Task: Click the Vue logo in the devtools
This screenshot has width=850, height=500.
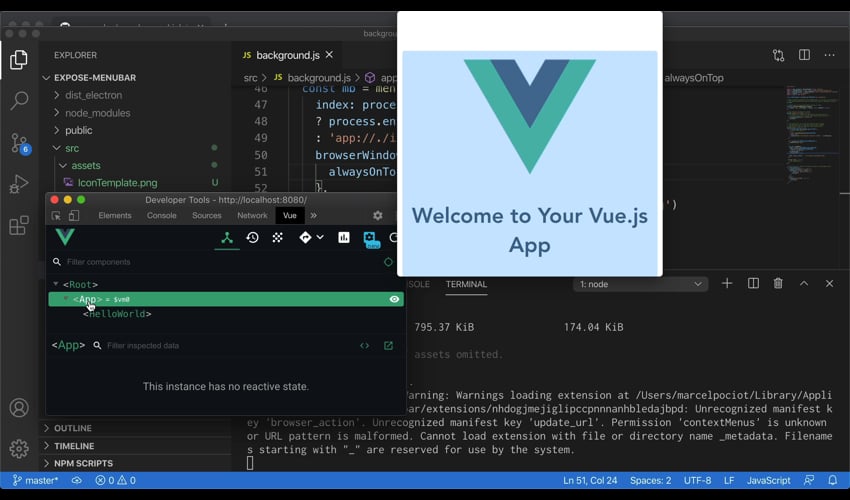Action: coord(65,237)
